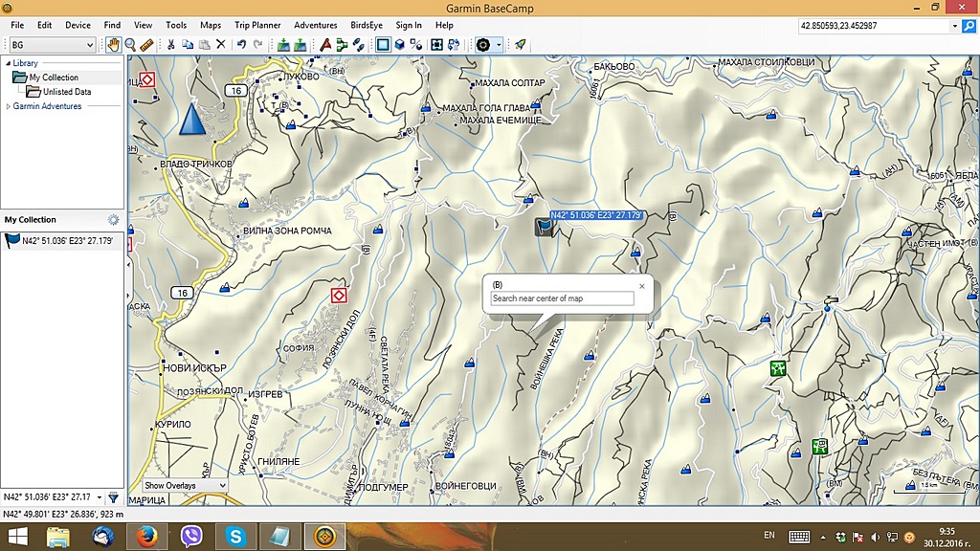
Task: Click the Undo arrow icon
Action: tap(241, 44)
